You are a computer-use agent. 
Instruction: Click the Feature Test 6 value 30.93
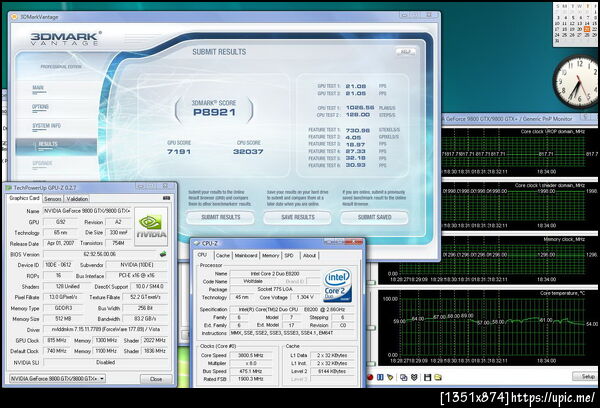(x=355, y=165)
